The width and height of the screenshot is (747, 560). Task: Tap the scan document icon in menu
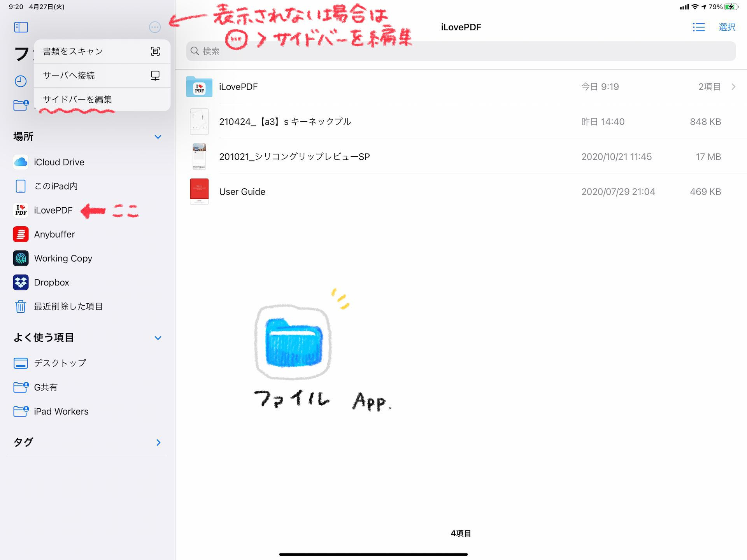tap(155, 51)
